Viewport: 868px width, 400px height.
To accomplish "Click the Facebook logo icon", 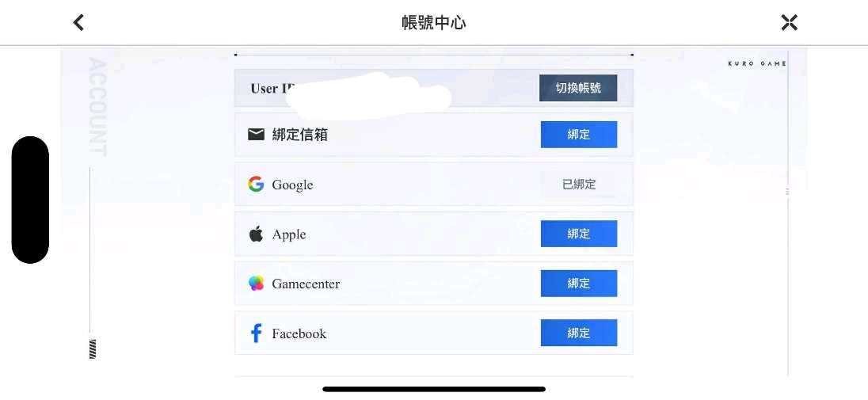I will click(x=256, y=333).
